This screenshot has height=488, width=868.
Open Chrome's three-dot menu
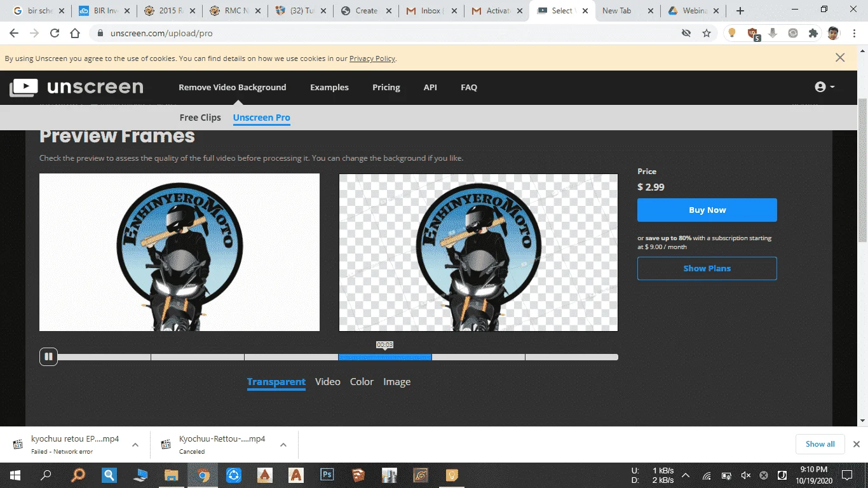pos(854,33)
